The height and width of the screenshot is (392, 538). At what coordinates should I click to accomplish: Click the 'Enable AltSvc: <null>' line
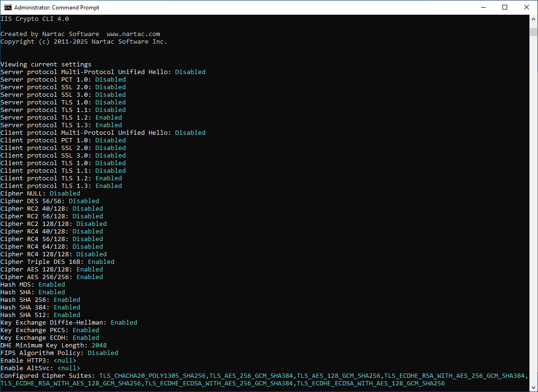[x=40, y=368]
